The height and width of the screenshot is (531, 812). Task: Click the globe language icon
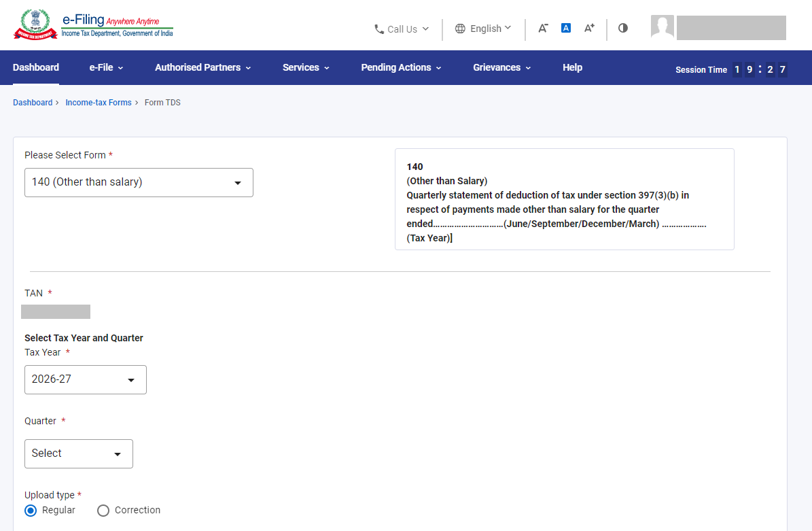460,29
